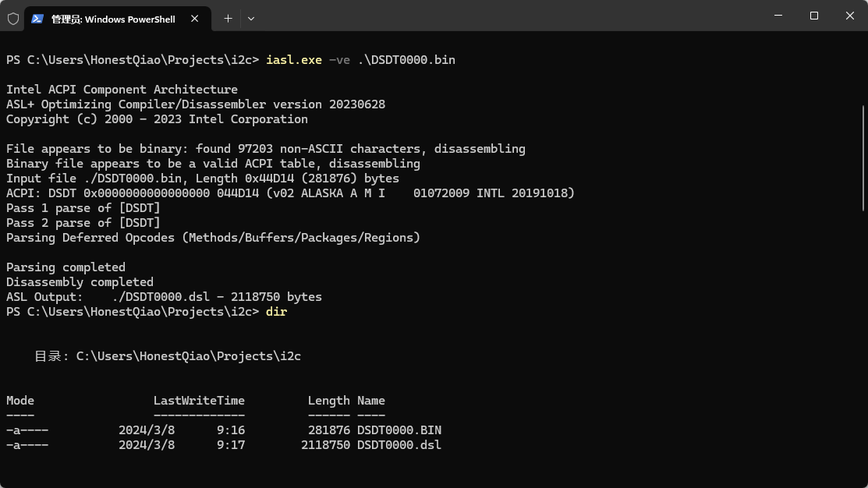Image resolution: width=868 pixels, height=488 pixels.
Task: Open the terminal profile dropdown chevron
Action: pyautogui.click(x=250, y=18)
